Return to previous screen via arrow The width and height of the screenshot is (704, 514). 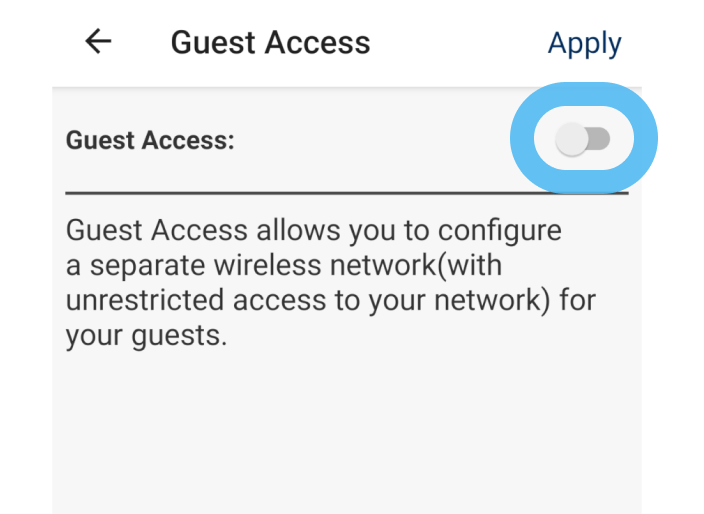(x=98, y=42)
